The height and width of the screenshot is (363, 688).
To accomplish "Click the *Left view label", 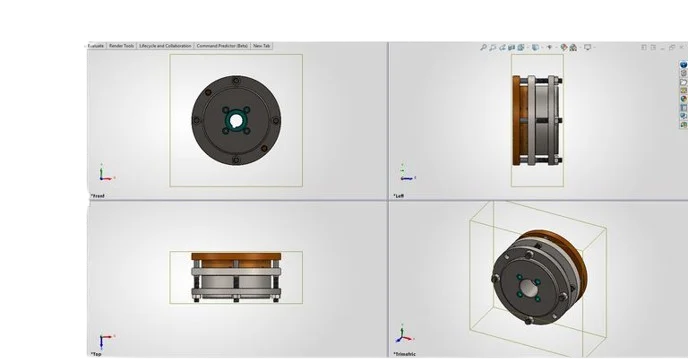I will 398,196.
